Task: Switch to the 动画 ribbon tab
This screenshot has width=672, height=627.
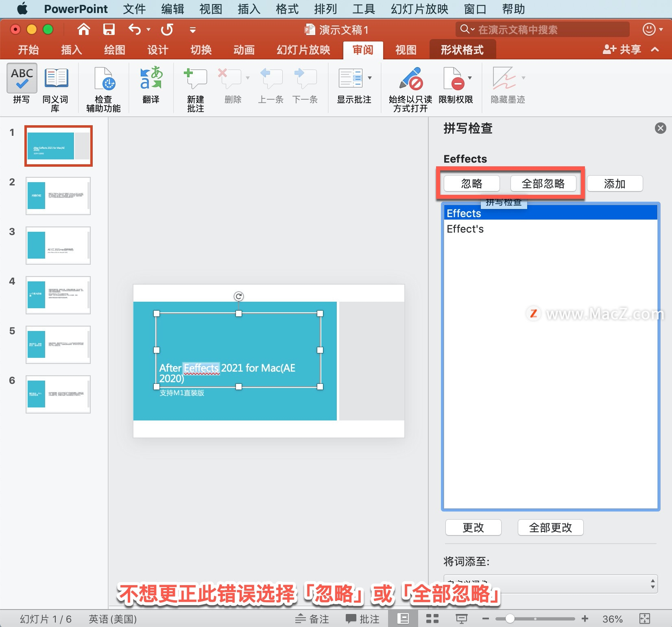Action: click(x=244, y=50)
